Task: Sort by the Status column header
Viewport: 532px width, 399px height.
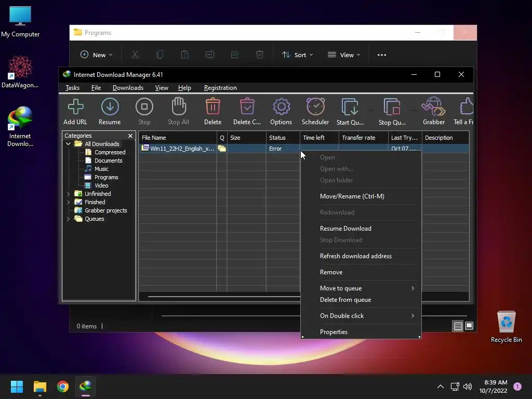Action: coord(283,138)
